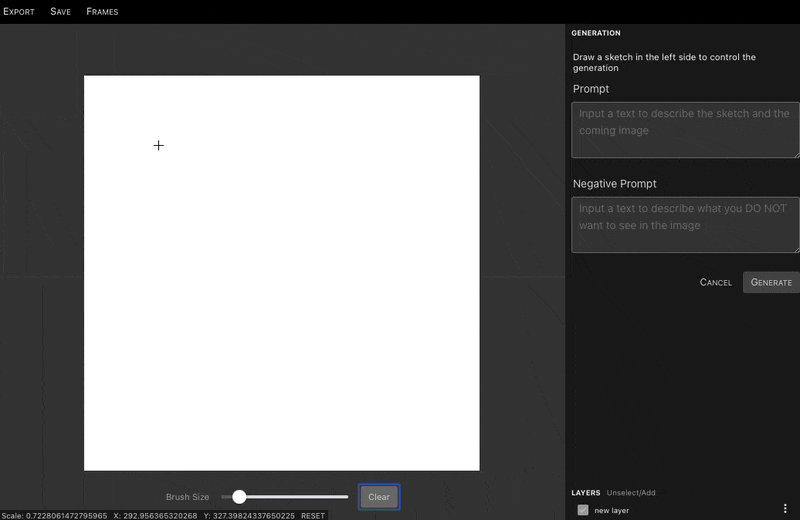Viewport: 800px width, 520px height.
Task: Click the Generation panel heading
Action: point(596,33)
